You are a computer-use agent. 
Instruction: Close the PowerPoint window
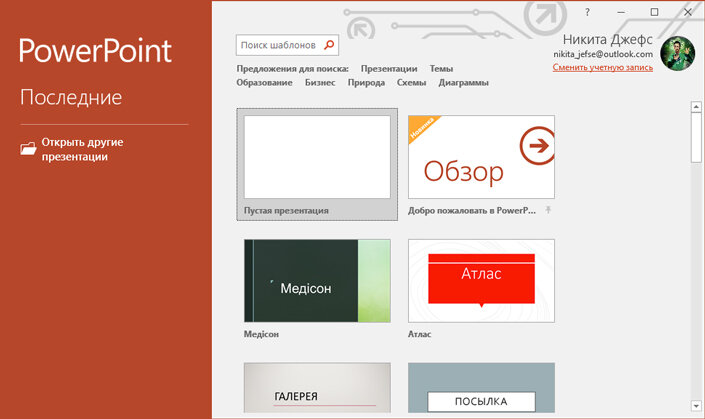click(x=687, y=12)
